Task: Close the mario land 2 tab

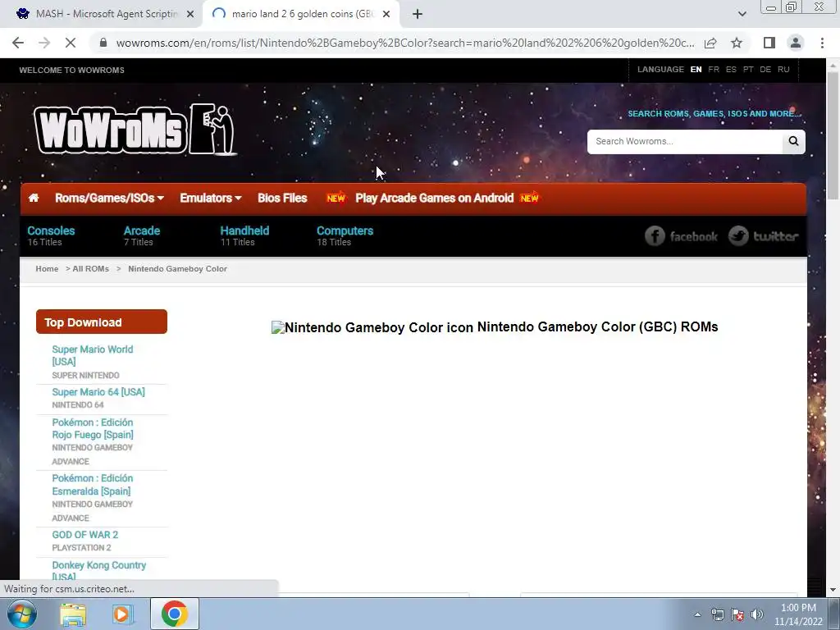Action: point(386,15)
